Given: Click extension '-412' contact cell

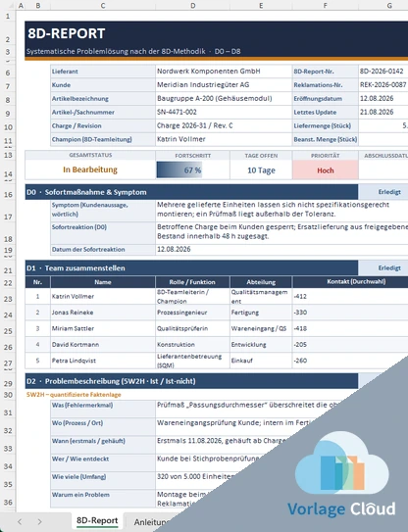Looking at the screenshot, I should click(x=350, y=296).
